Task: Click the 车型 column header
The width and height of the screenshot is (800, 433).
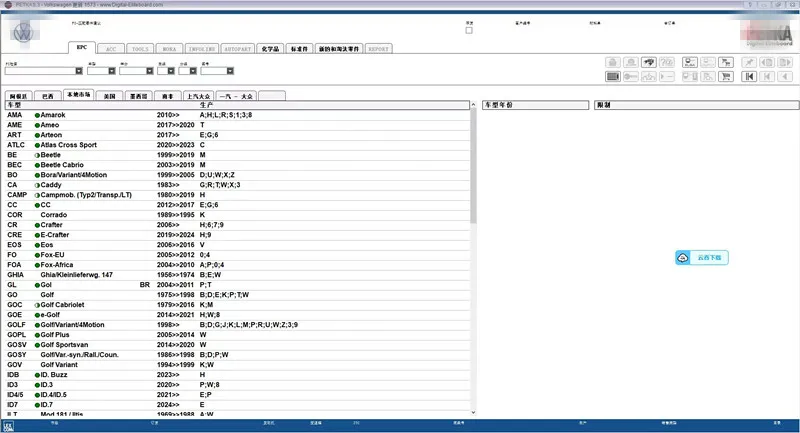Action: click(14, 105)
